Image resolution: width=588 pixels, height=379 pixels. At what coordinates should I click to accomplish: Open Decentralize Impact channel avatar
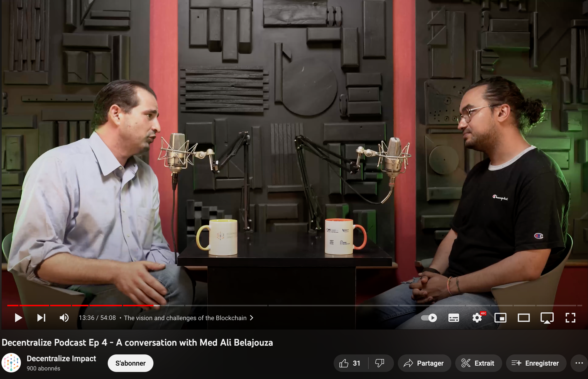coord(11,363)
